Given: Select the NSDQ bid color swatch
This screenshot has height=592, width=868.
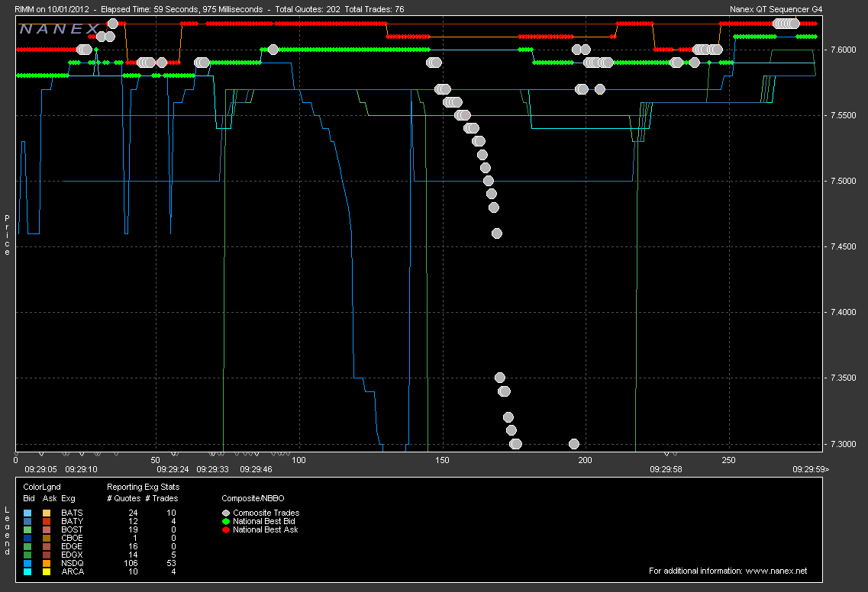Looking at the screenshot, I should click(x=27, y=563).
